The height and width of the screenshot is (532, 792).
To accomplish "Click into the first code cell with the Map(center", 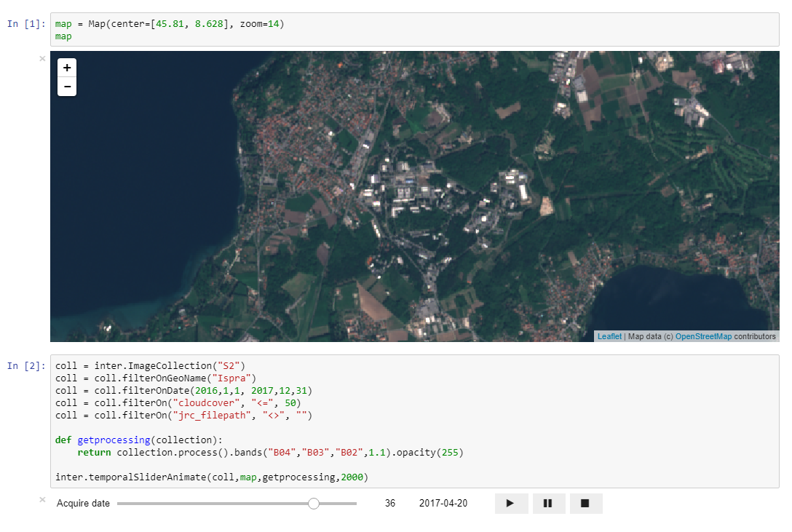I will click(414, 30).
